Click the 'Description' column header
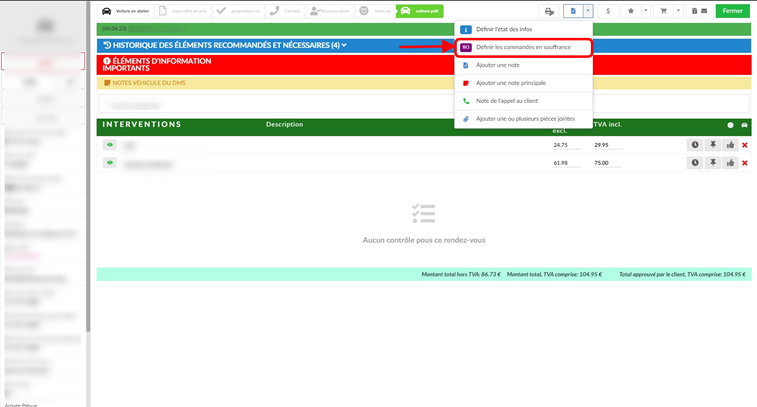The height and width of the screenshot is (407, 757). [x=284, y=124]
